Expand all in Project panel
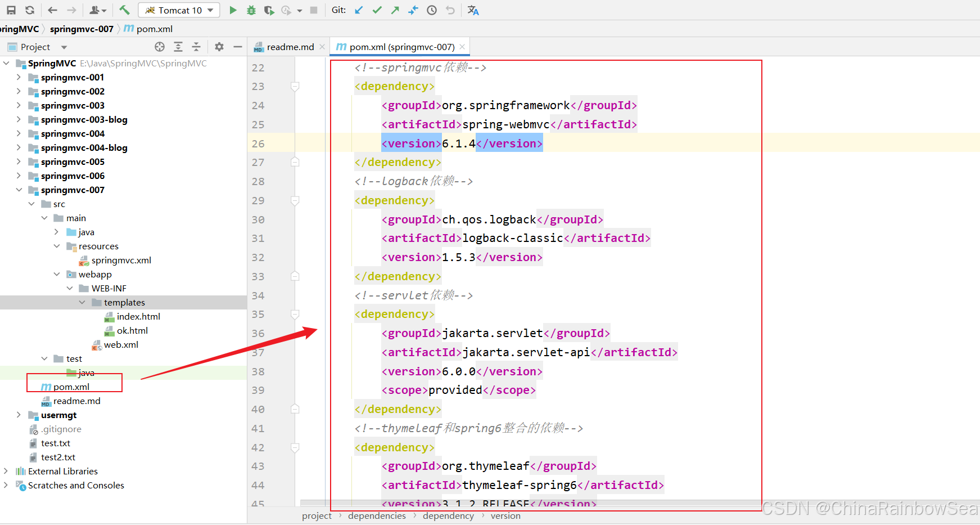 click(x=178, y=47)
